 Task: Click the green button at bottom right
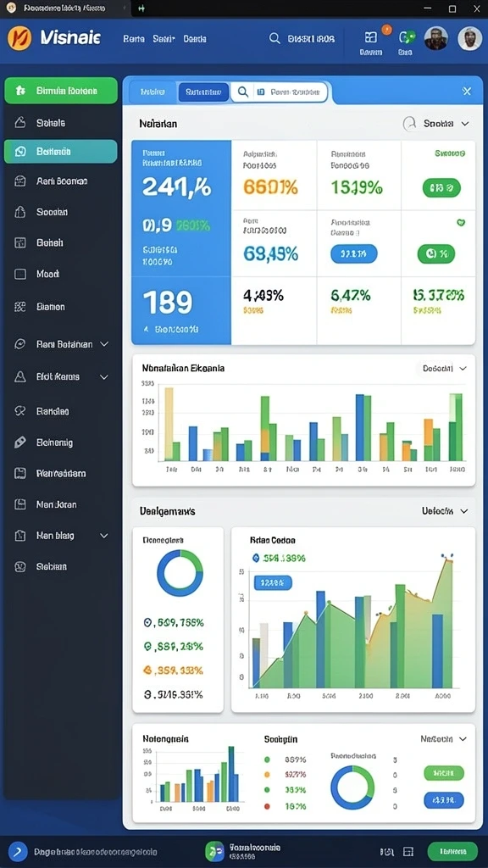coord(452,851)
